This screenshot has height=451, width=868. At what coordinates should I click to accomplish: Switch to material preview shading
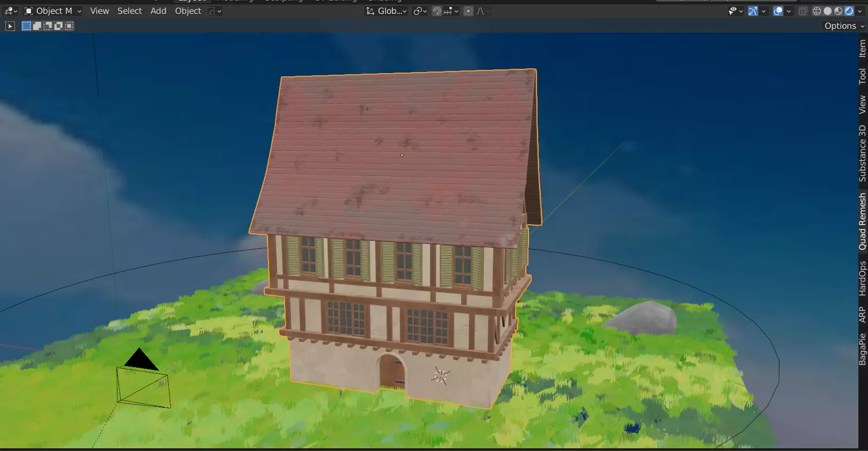pos(838,11)
